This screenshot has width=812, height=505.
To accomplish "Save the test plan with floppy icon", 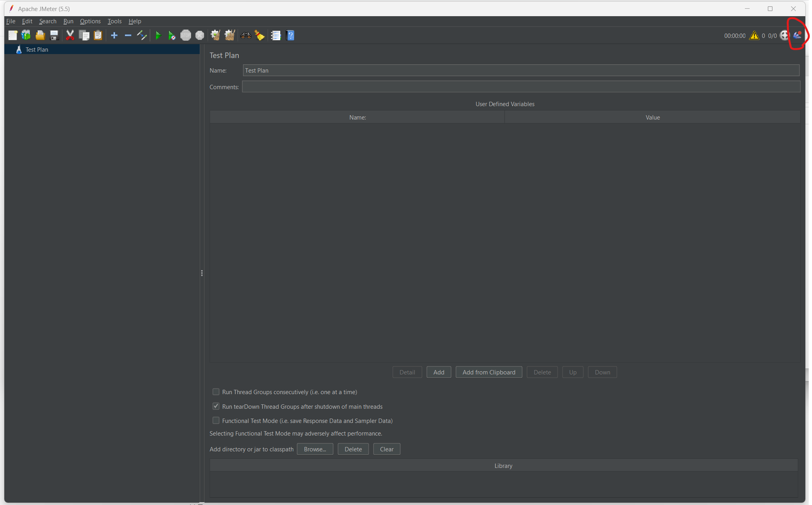I will [x=54, y=36].
